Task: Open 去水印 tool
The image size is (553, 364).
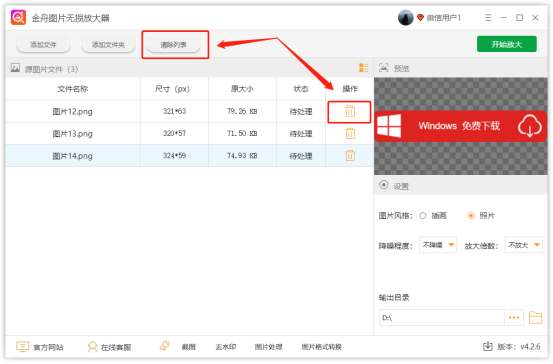Action: coord(226,347)
